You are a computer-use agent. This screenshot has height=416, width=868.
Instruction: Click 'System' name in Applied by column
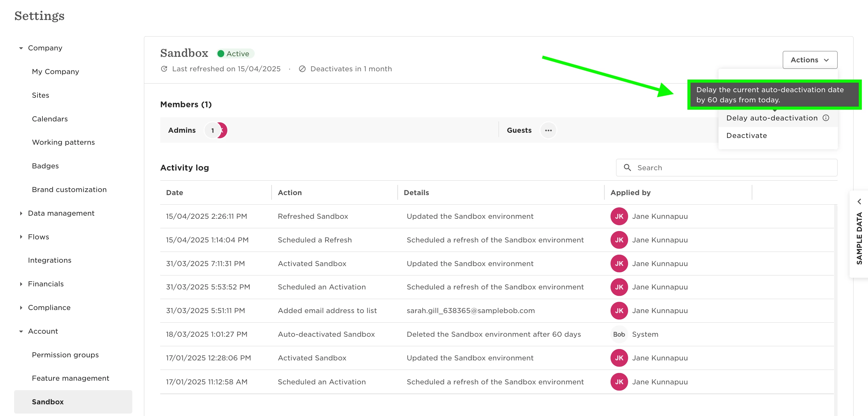[x=645, y=334]
